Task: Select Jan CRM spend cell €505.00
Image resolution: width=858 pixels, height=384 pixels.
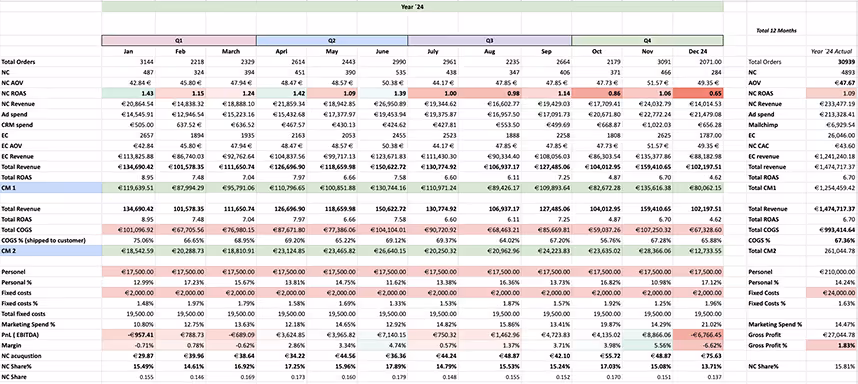Action: point(141,125)
